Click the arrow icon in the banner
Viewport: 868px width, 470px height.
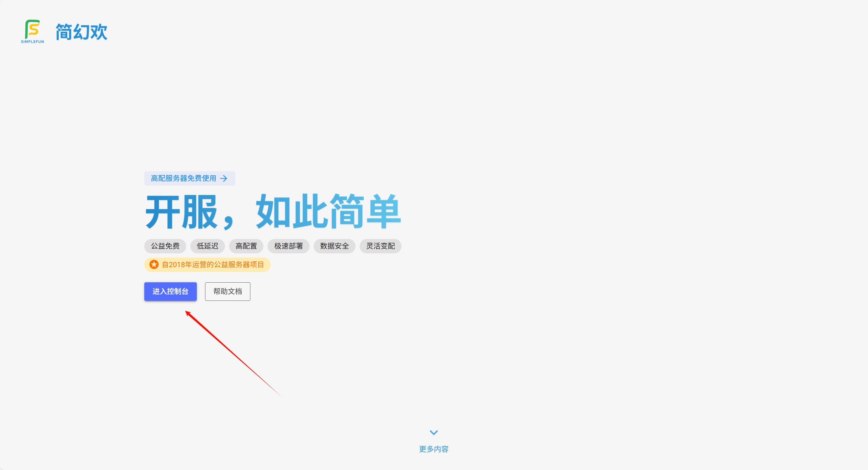[x=224, y=178]
